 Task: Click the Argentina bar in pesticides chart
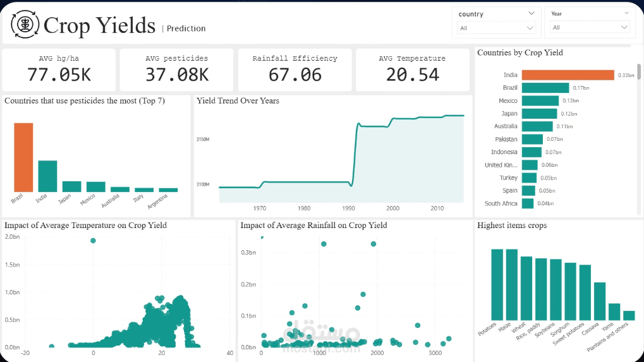168,190
